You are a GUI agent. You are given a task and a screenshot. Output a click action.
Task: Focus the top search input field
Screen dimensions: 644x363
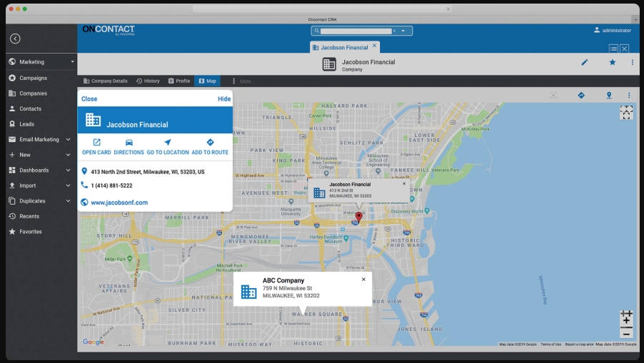pyautogui.click(x=356, y=31)
